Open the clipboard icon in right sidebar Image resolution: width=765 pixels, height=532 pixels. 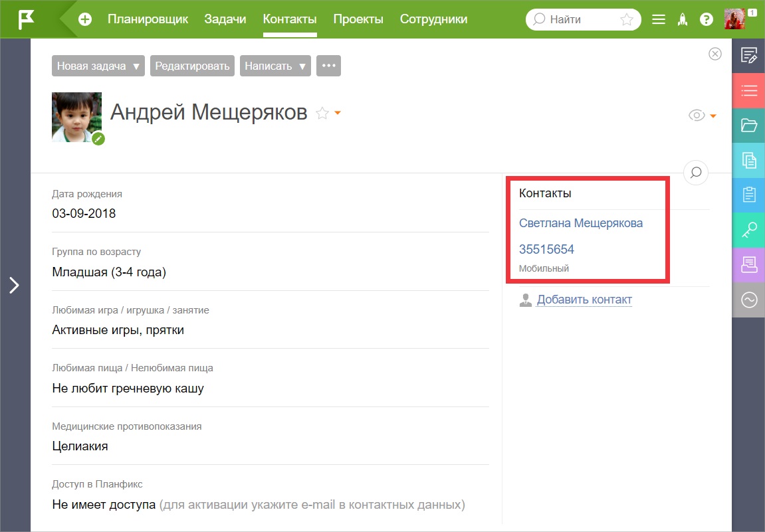[749, 195]
